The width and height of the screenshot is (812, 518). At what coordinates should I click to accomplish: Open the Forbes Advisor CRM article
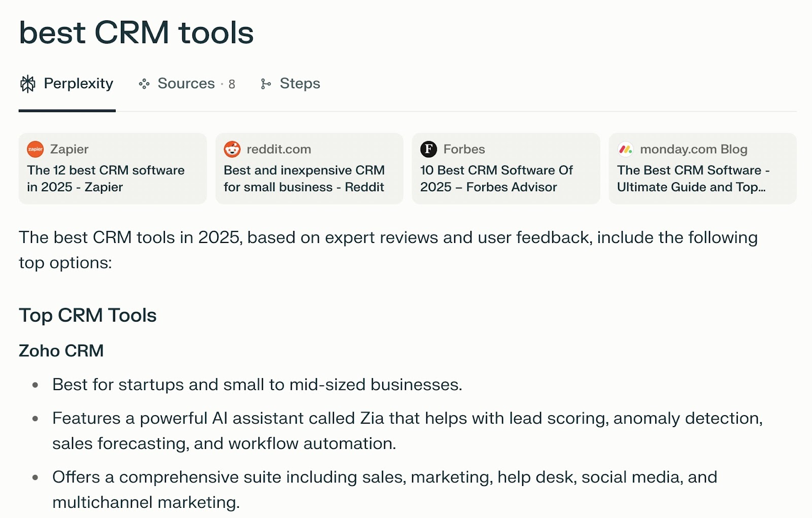coord(496,178)
